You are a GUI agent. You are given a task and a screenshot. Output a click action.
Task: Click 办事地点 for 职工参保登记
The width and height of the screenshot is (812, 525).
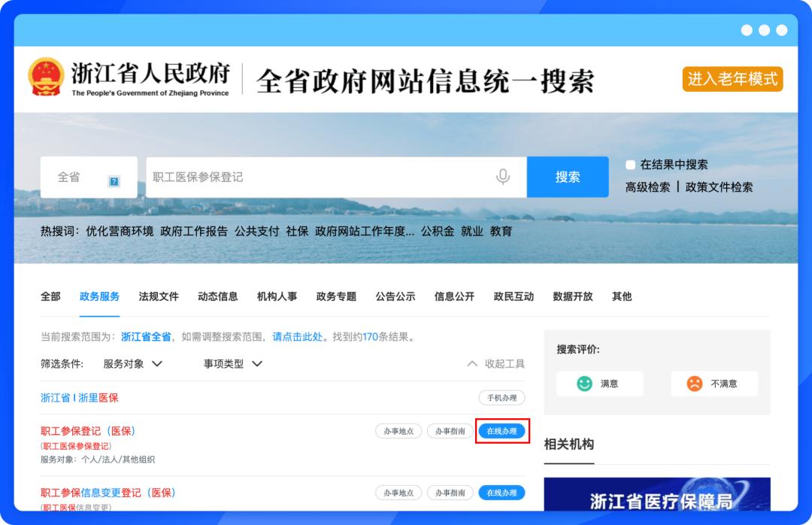pos(398,431)
